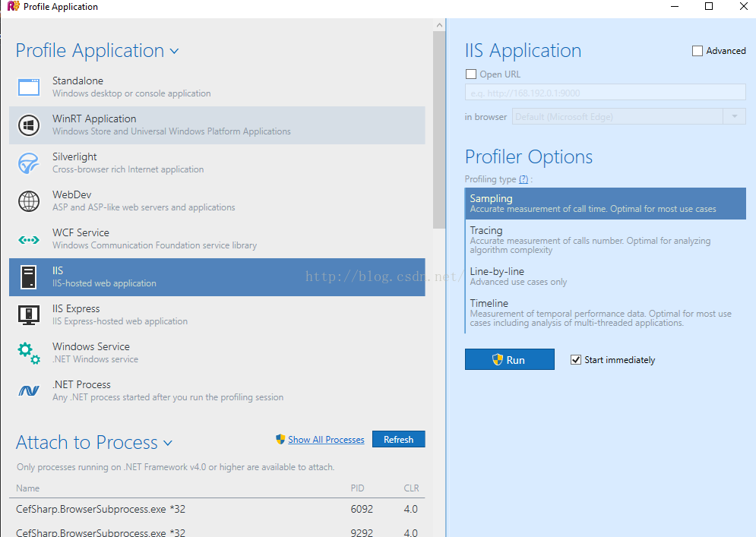
Task: Maximize the Profile Application window
Action: [x=709, y=6]
